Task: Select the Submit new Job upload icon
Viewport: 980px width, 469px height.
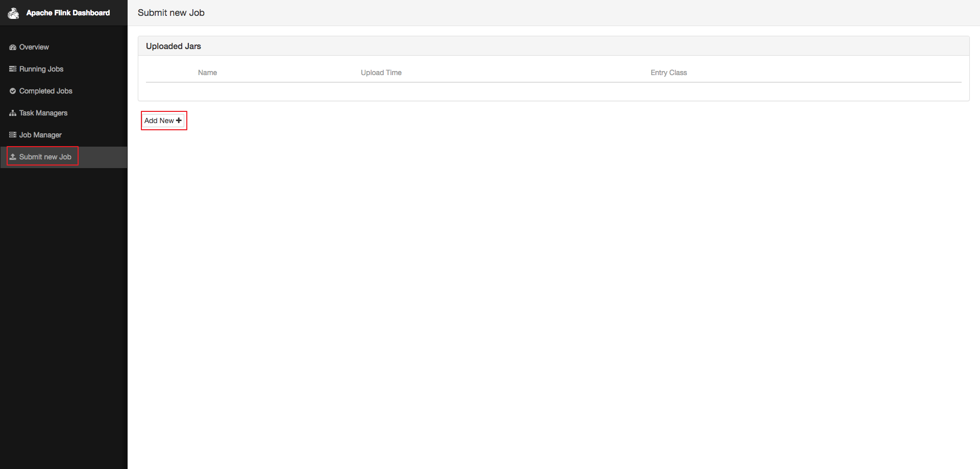Action: pyautogui.click(x=12, y=156)
